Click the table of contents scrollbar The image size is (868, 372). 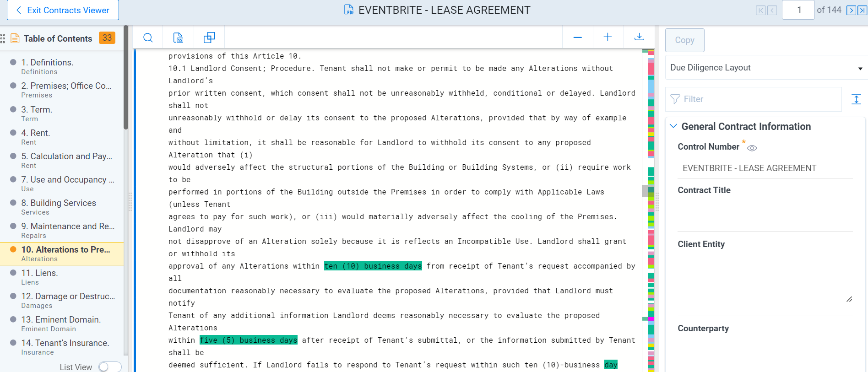pos(126,78)
